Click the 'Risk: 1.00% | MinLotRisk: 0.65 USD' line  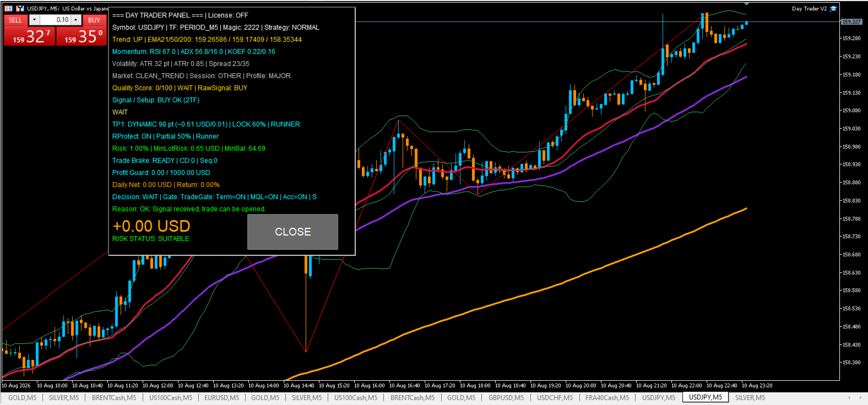(x=189, y=149)
